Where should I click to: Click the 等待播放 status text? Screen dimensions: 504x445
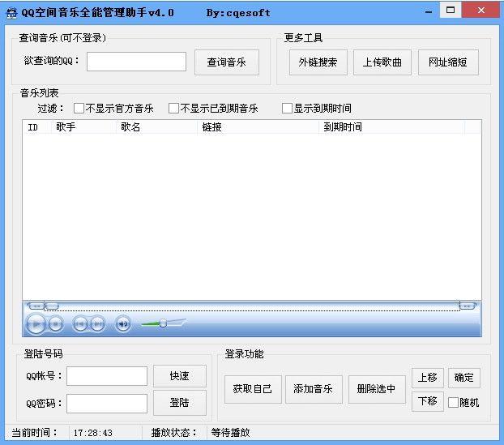click(x=230, y=433)
